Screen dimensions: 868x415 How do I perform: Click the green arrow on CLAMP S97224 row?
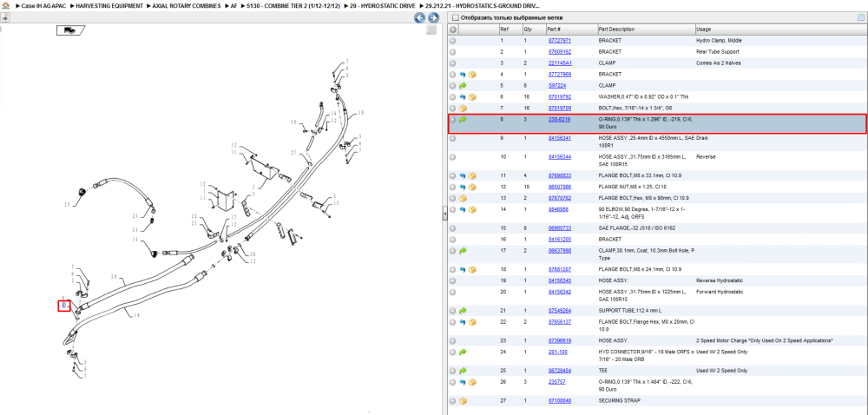(463, 86)
